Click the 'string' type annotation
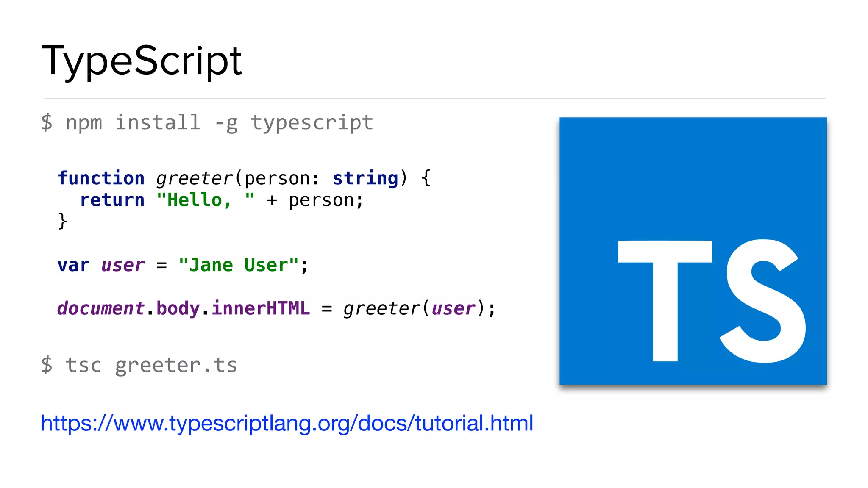This screenshot has height=488, width=868. pos(365,178)
